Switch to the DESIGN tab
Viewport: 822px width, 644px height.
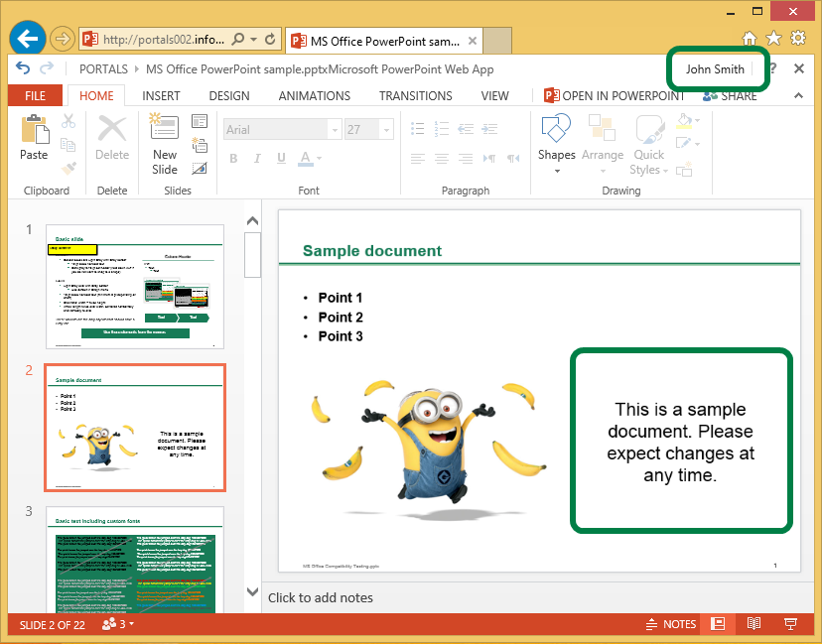pos(229,96)
